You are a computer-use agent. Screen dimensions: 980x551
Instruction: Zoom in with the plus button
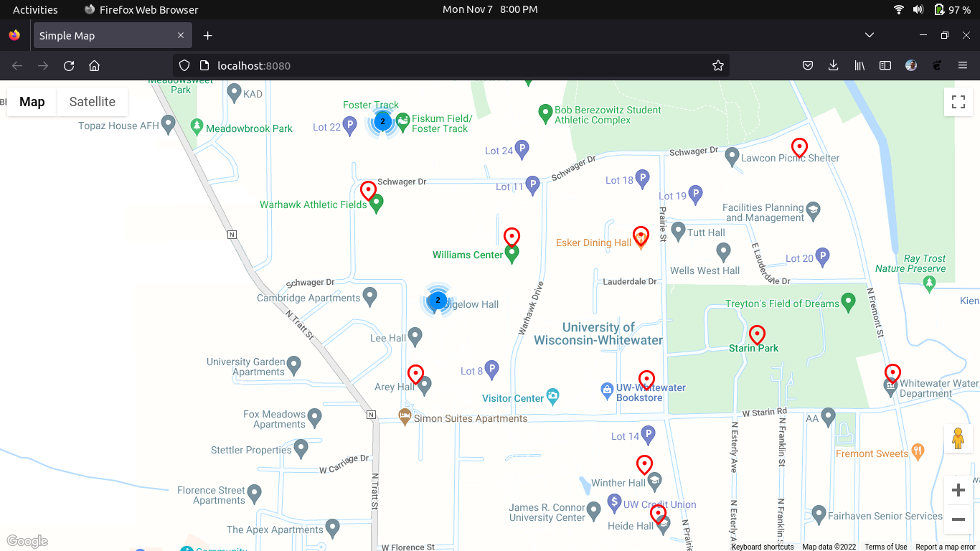pyautogui.click(x=958, y=491)
